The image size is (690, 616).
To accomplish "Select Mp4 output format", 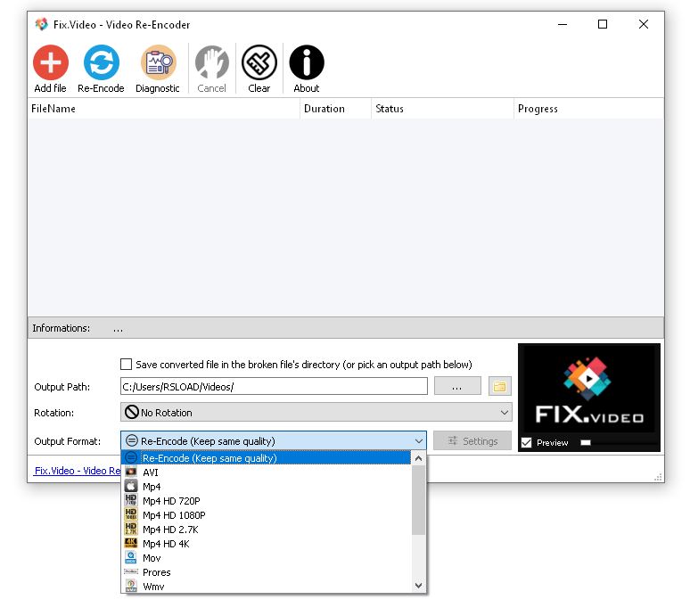I will [x=267, y=486].
